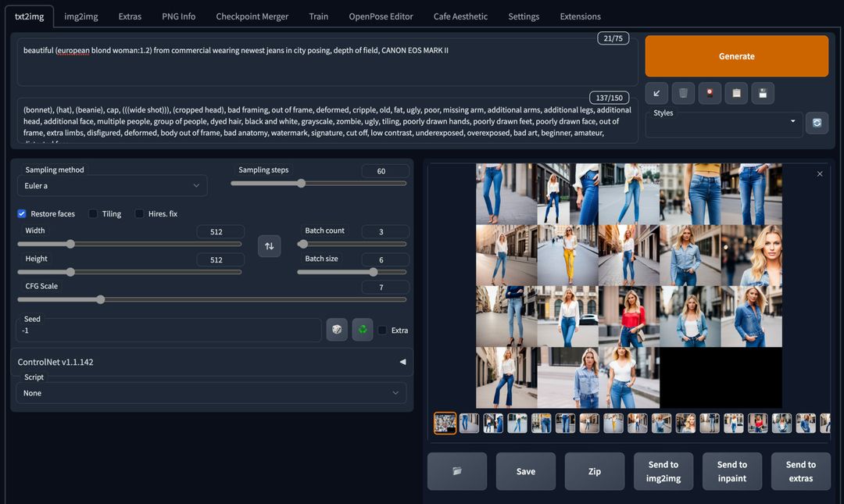Viewport: 844px width, 504px height.
Task: Open the Script dropdown set to None
Action: (211, 393)
